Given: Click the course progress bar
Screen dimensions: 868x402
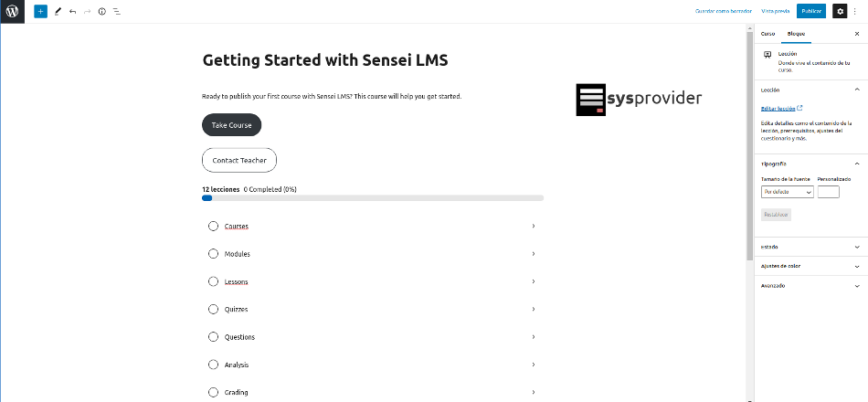Looking at the screenshot, I should (x=372, y=197).
